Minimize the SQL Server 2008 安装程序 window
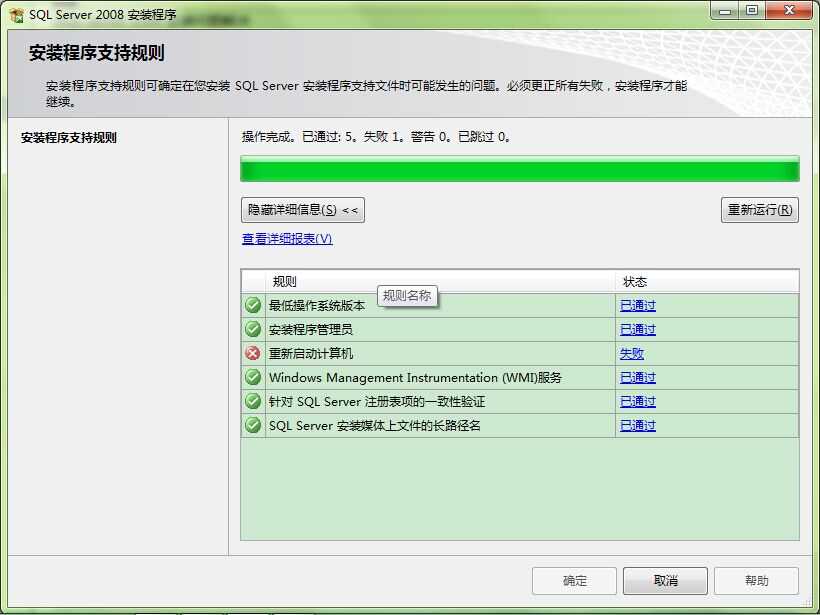The image size is (820, 615). coord(725,10)
